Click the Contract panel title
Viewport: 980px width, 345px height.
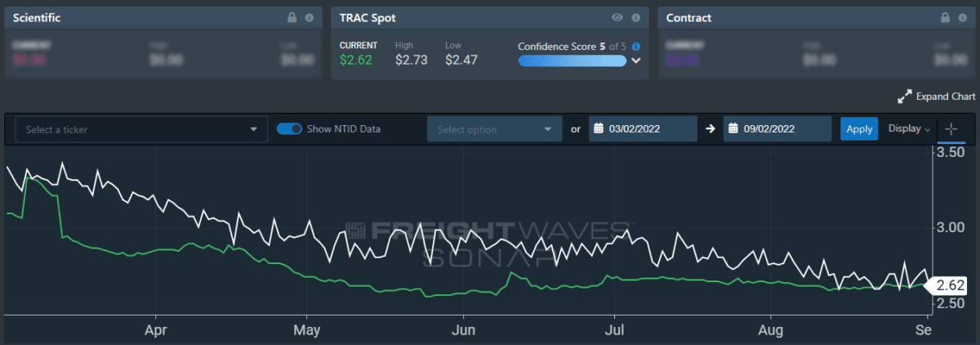point(689,17)
